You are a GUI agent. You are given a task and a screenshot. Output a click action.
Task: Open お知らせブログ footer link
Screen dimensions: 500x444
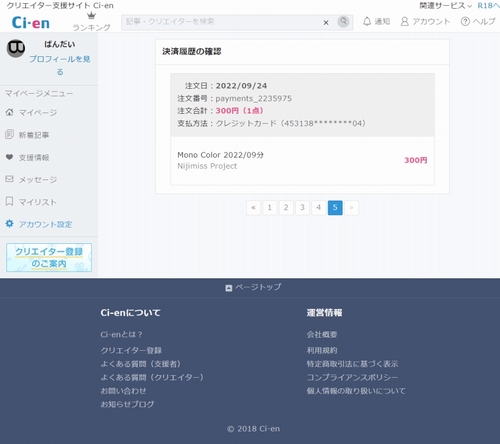[x=127, y=404]
